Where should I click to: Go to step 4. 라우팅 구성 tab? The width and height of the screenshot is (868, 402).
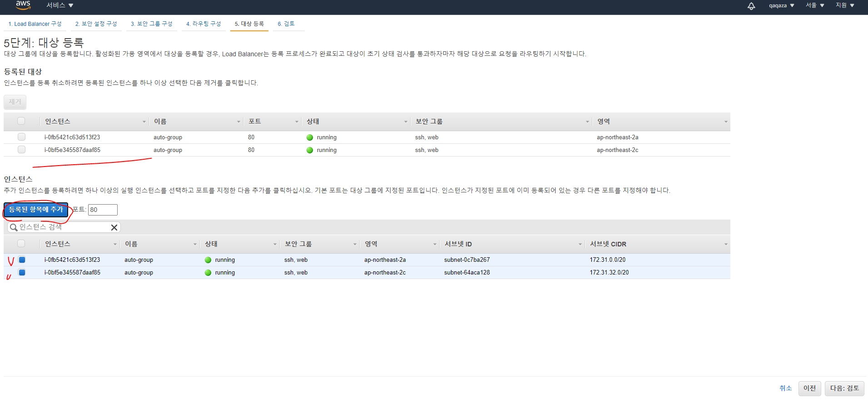203,24
